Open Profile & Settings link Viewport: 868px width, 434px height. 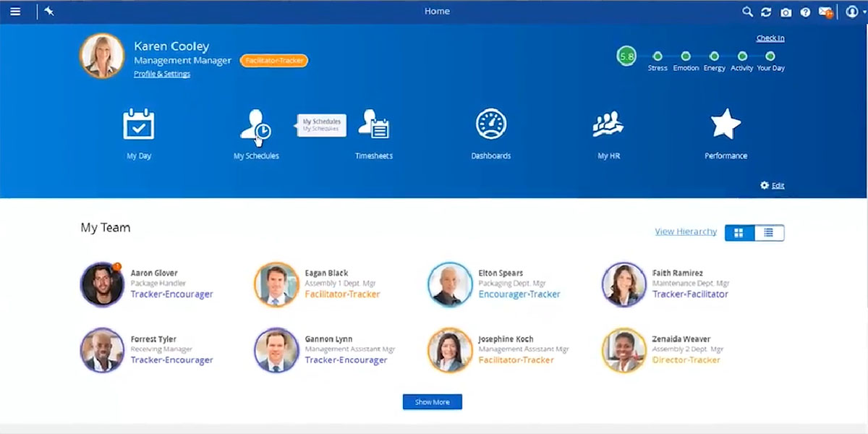pyautogui.click(x=162, y=74)
